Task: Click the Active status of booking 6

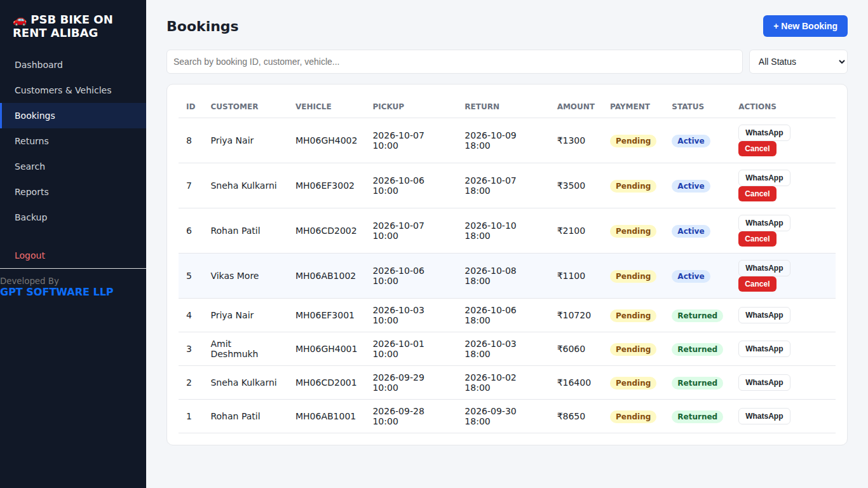Action: pyautogui.click(x=691, y=231)
